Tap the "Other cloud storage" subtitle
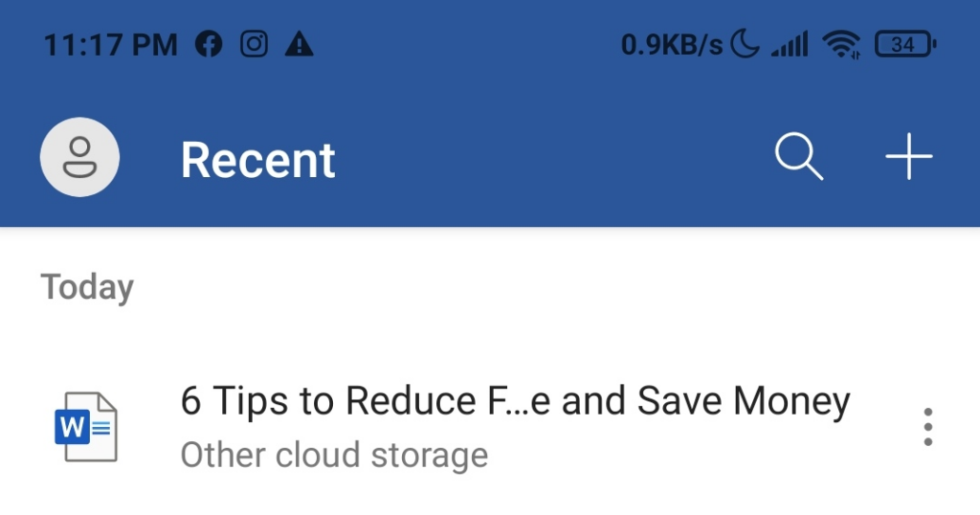Screen dimensions: 980x515 (334, 455)
